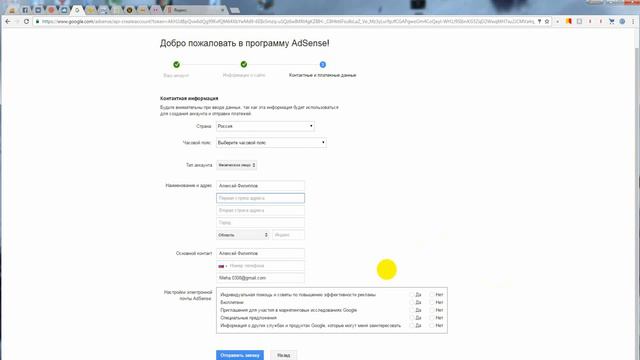Focus the Основной контакт name field
The height and width of the screenshot is (360, 640).
(x=260, y=253)
